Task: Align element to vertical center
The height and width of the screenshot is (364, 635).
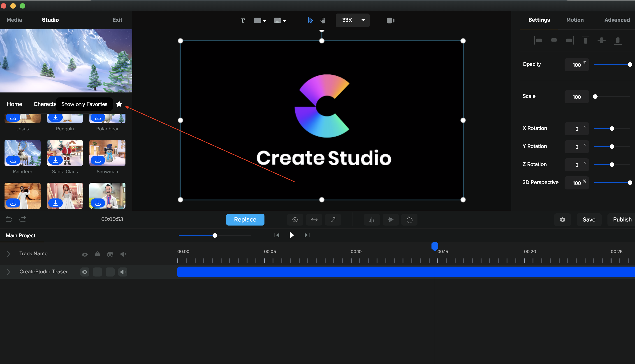Action: [x=601, y=40]
